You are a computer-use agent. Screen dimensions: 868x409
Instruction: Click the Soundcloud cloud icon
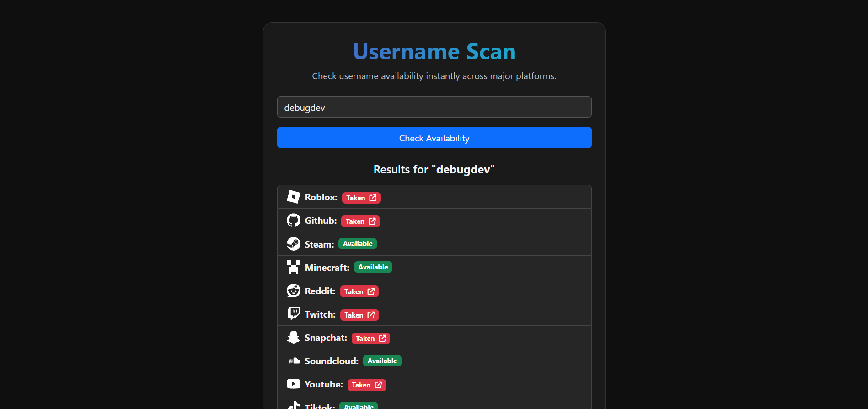click(x=293, y=361)
